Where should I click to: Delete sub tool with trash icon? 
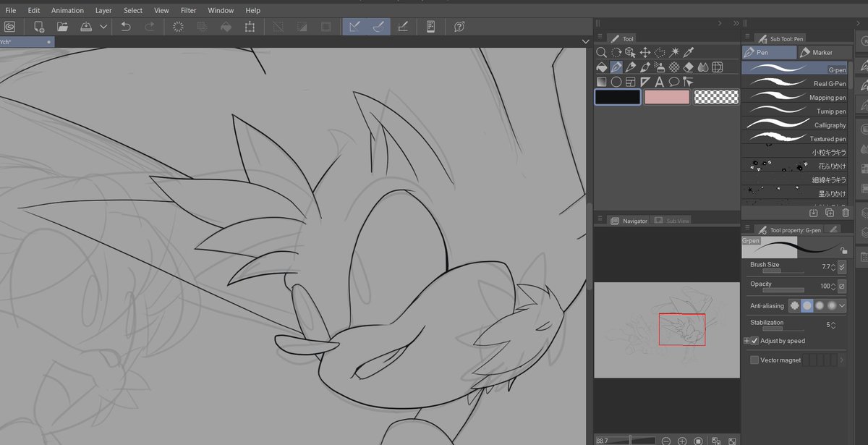tap(845, 213)
